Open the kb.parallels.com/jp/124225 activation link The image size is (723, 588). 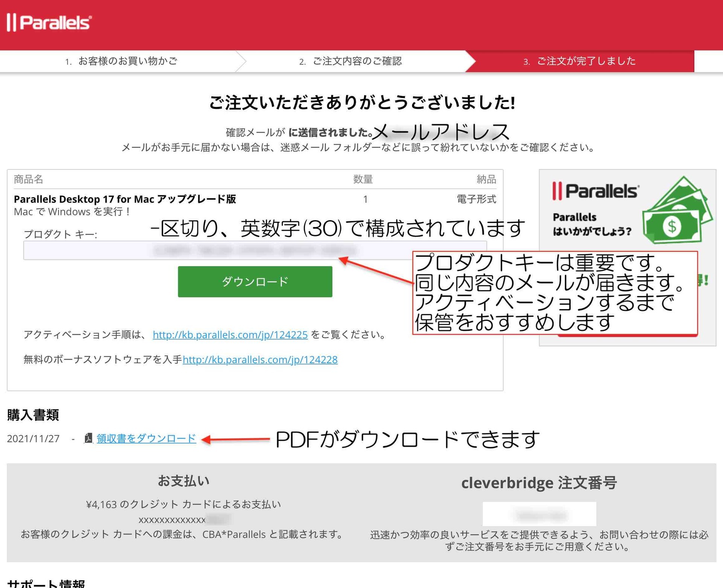230,335
